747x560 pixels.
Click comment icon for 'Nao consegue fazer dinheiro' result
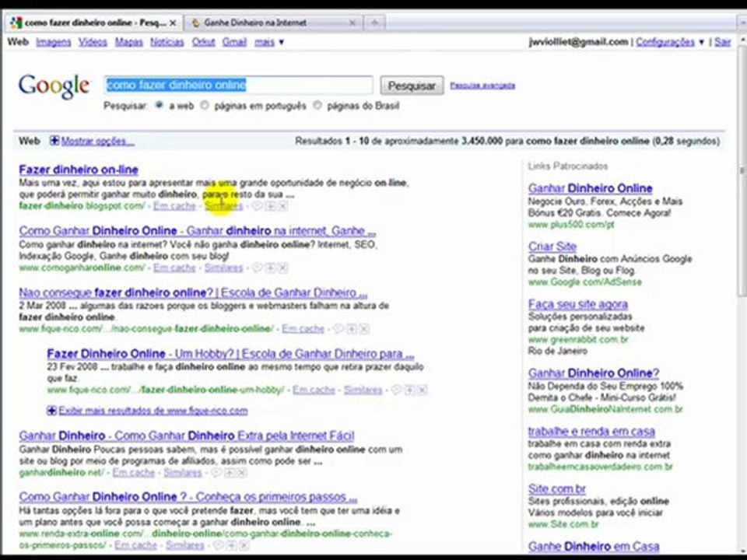point(338,328)
